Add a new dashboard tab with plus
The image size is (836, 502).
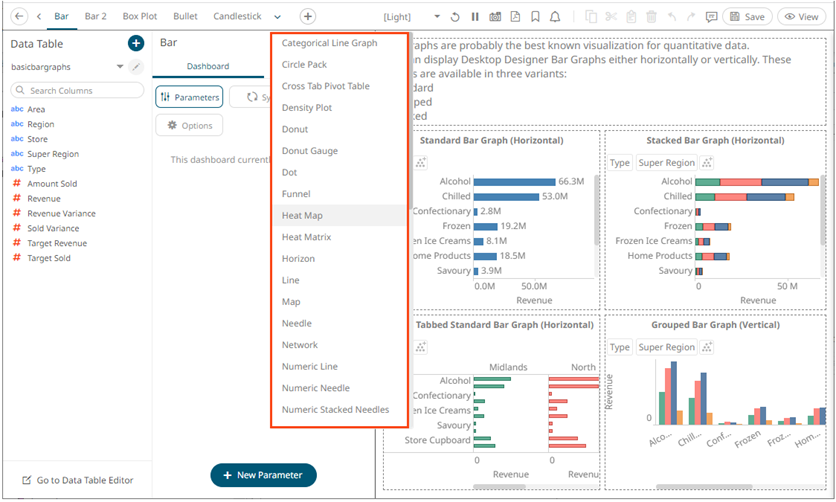coord(308,17)
